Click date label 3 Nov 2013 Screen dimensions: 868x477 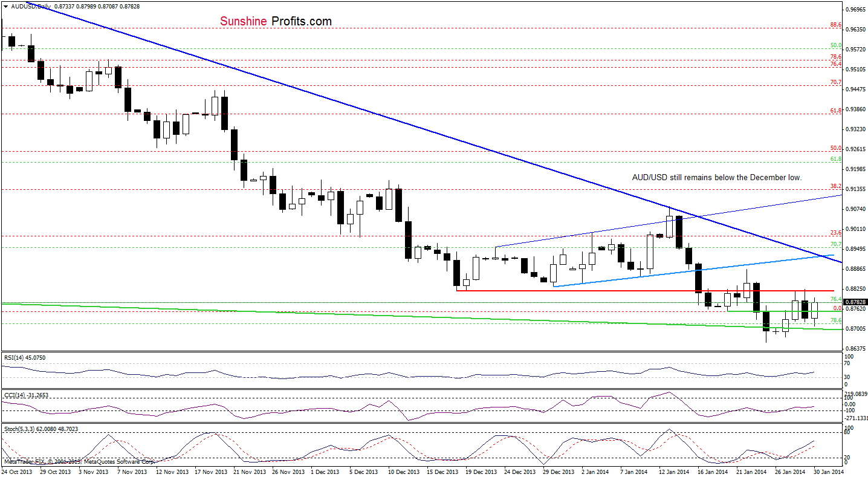click(x=92, y=470)
